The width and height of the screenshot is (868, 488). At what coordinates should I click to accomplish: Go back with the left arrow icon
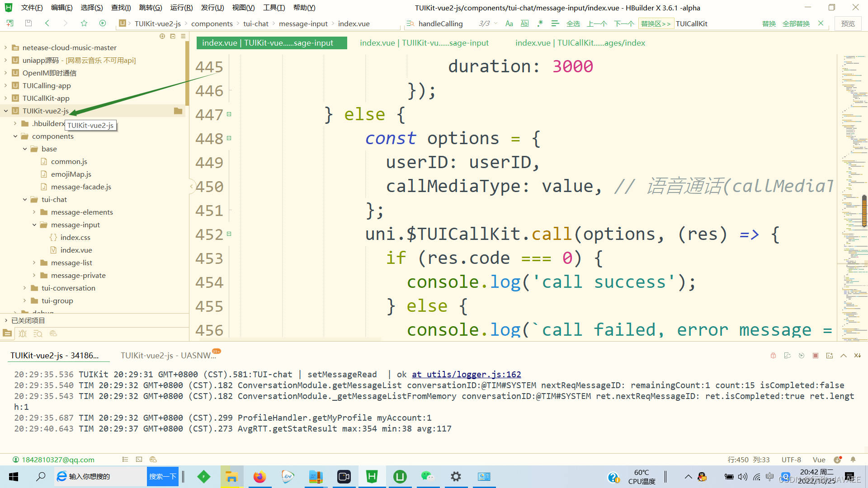(x=47, y=23)
